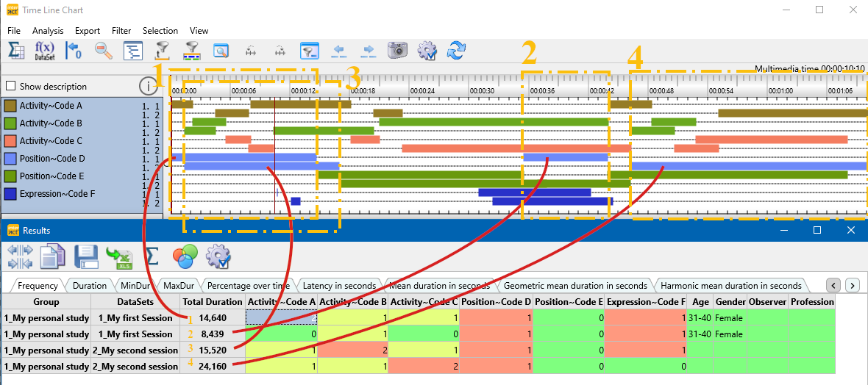The height and width of the screenshot is (385, 868).
Task: Select the 24,160 total duration cell
Action: (x=212, y=366)
